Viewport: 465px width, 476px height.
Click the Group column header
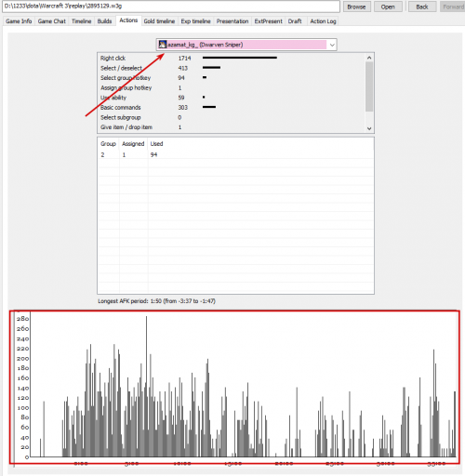point(108,144)
